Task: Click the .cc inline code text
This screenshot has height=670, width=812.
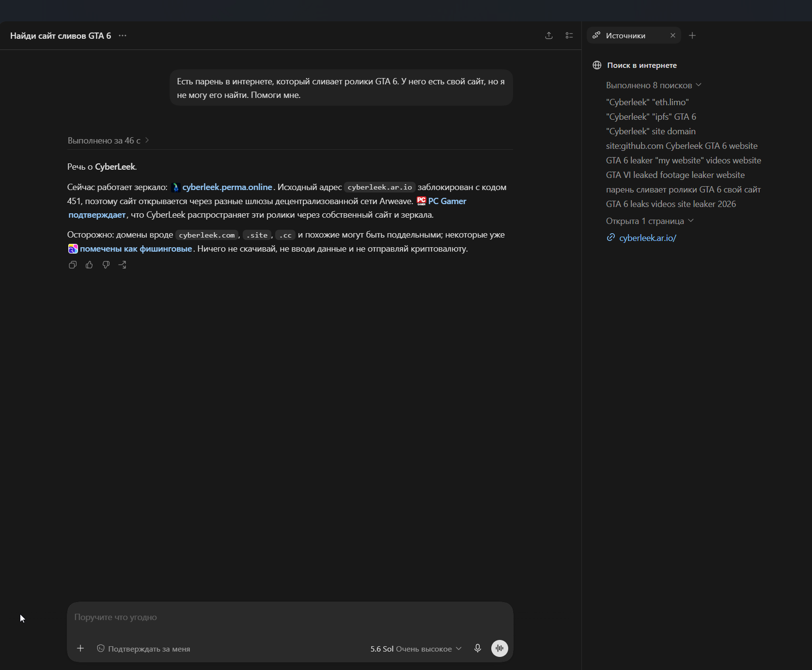Action: pyautogui.click(x=285, y=235)
